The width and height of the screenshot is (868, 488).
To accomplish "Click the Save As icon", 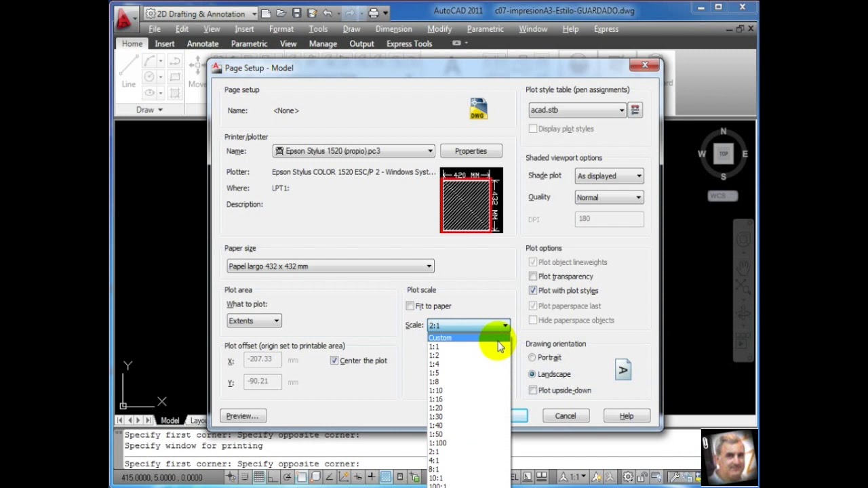I will pyautogui.click(x=312, y=14).
